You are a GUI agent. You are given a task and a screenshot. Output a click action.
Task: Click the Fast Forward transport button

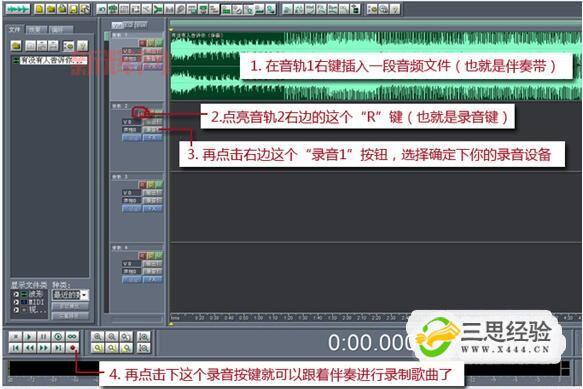(43, 348)
